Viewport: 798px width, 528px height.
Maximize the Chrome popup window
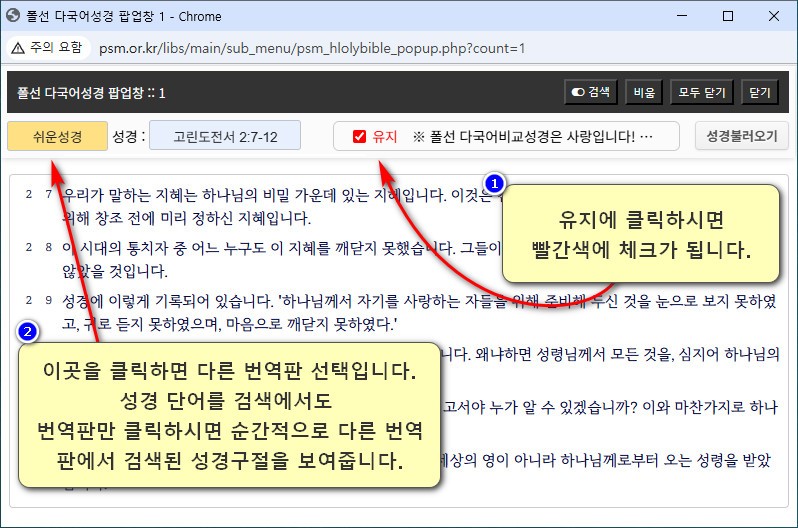point(727,16)
